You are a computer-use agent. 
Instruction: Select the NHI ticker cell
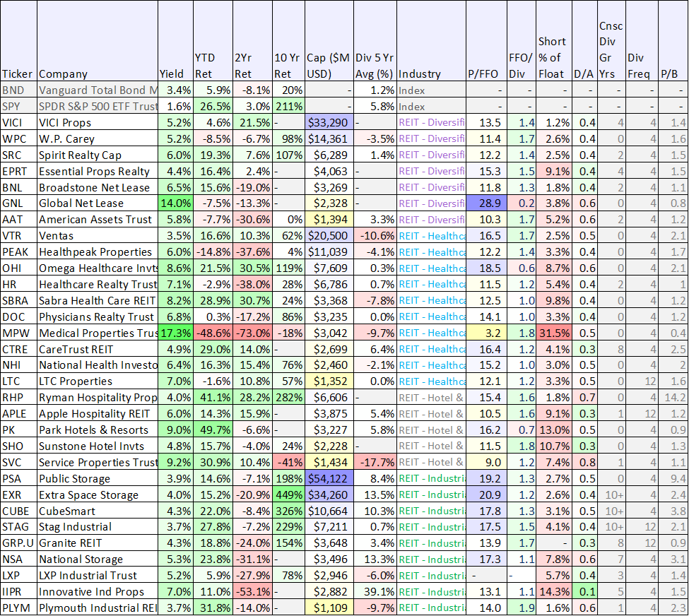point(18,365)
